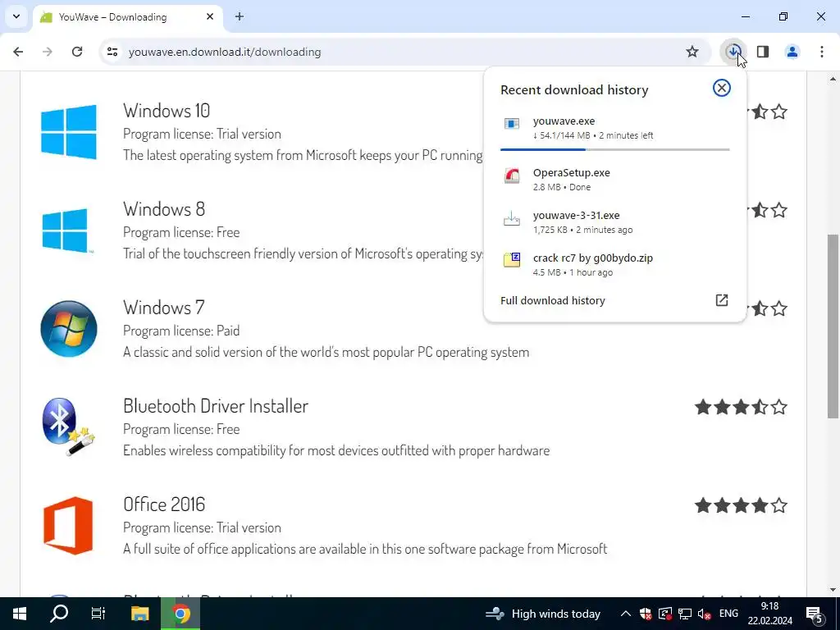Click "54.1/144 MB • 2 minutes left" status
The height and width of the screenshot is (630, 840).
tap(593, 135)
